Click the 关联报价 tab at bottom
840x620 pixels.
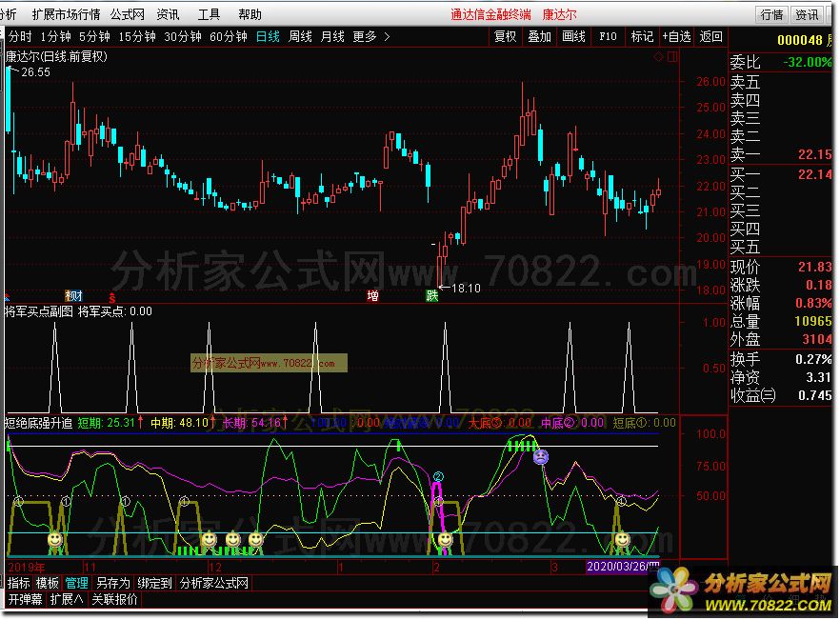click(x=114, y=600)
